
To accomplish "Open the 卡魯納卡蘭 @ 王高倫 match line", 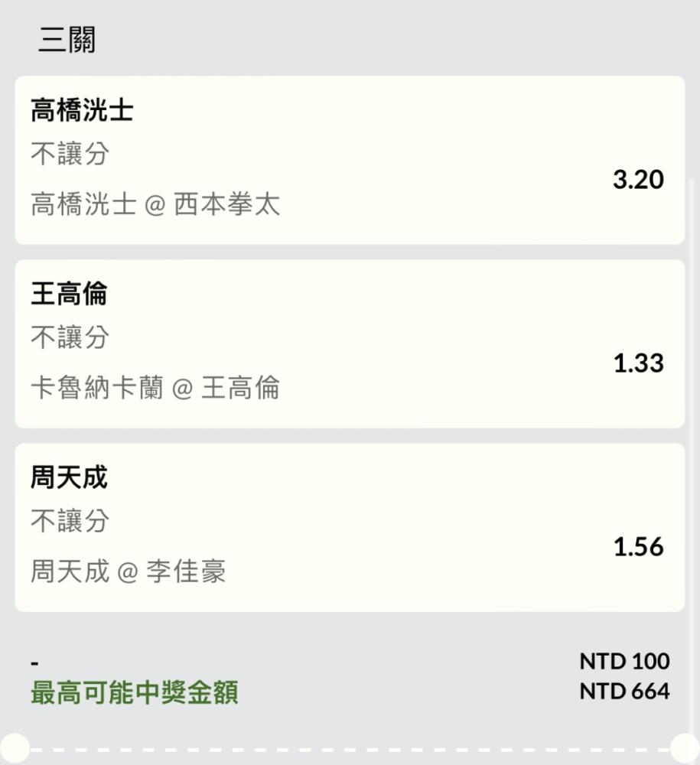I will pos(155,388).
